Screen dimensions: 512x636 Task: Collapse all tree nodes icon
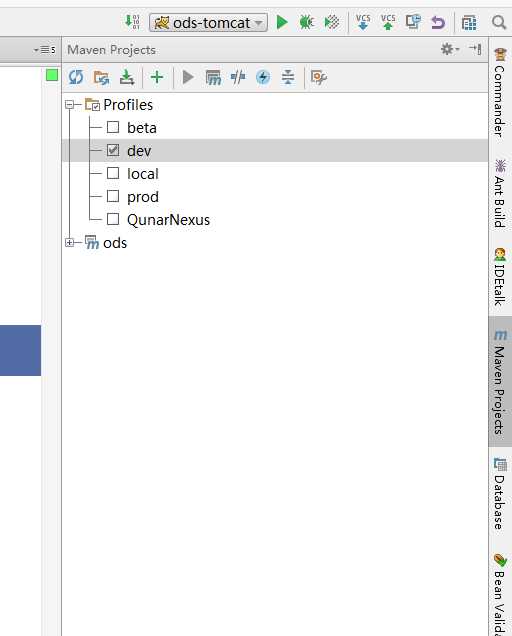pyautogui.click(x=288, y=77)
